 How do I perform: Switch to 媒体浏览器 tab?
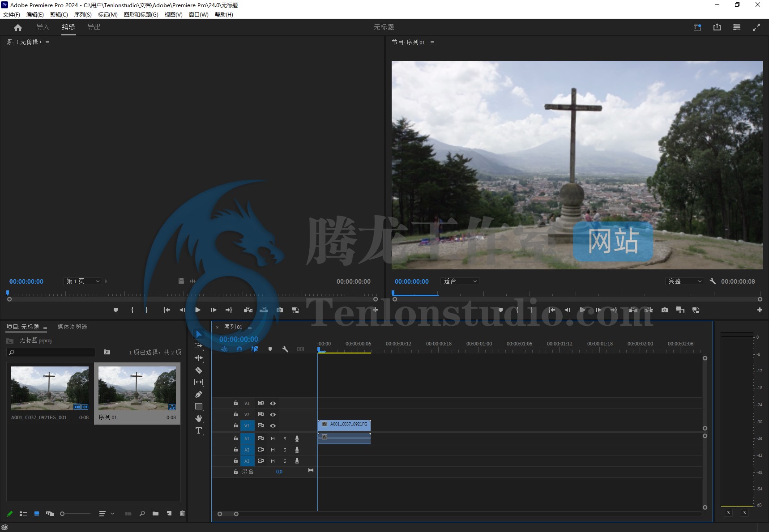click(72, 327)
